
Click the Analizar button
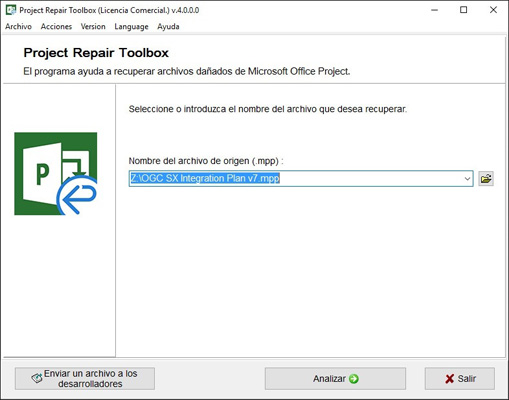[x=335, y=379]
